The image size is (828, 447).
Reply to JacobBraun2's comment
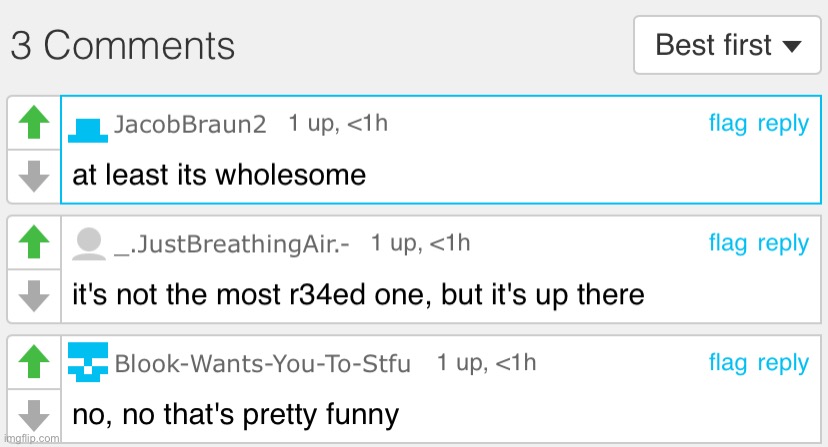783,125
